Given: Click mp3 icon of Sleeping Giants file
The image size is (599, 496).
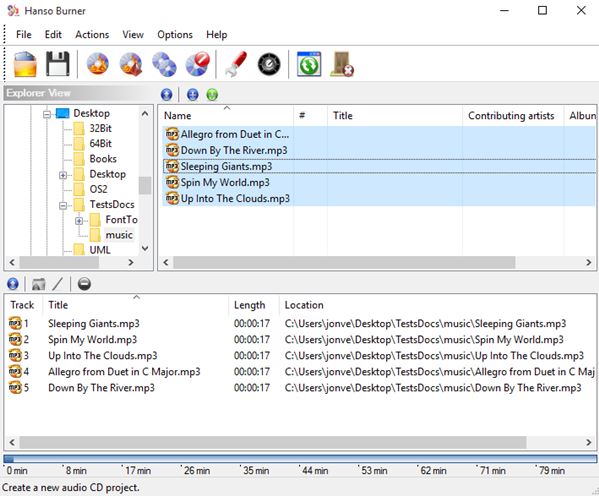Looking at the screenshot, I should coord(172,166).
